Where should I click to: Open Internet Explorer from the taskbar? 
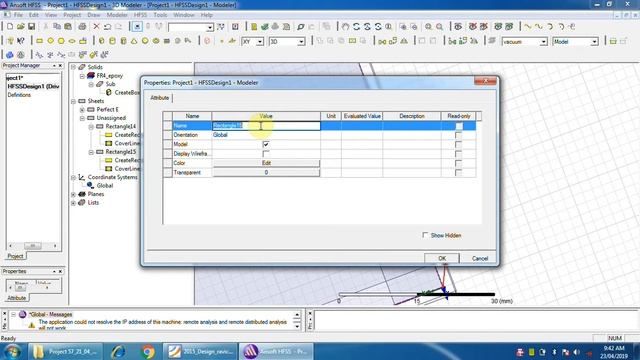coord(118,351)
